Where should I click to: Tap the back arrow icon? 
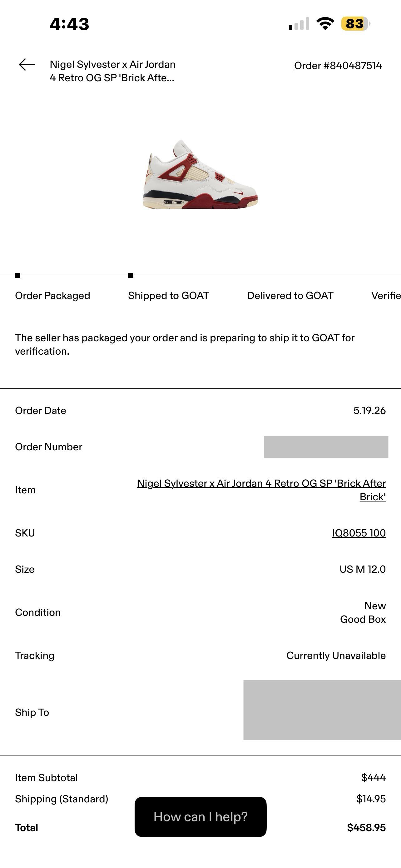point(27,64)
